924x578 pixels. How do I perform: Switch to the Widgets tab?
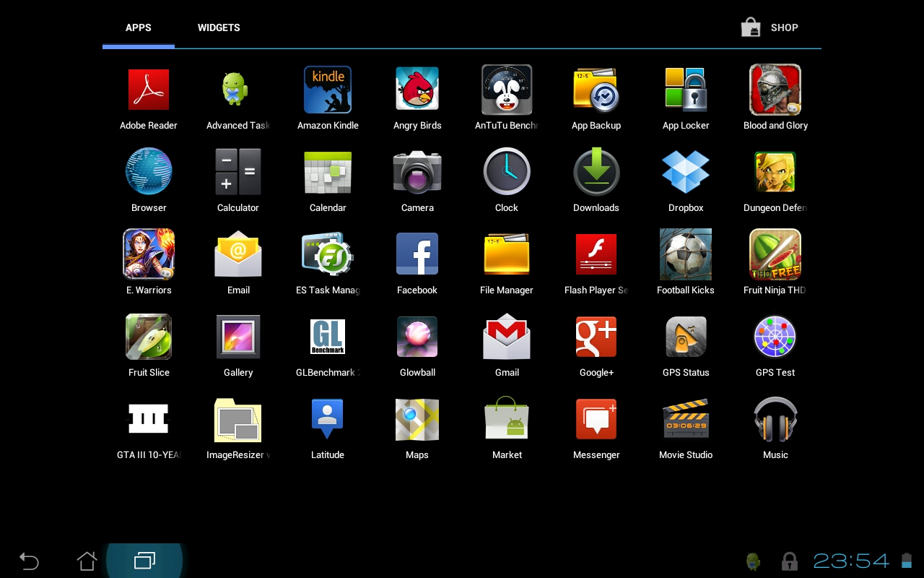[x=219, y=27]
